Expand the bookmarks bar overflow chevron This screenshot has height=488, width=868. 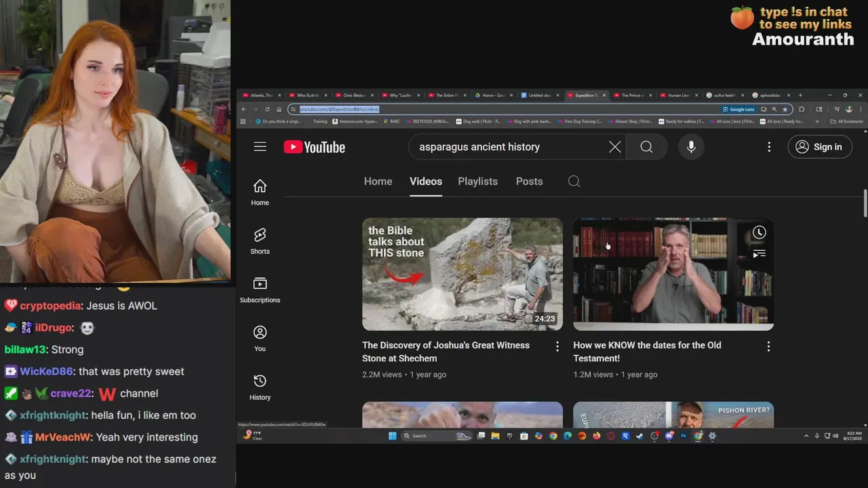point(816,121)
